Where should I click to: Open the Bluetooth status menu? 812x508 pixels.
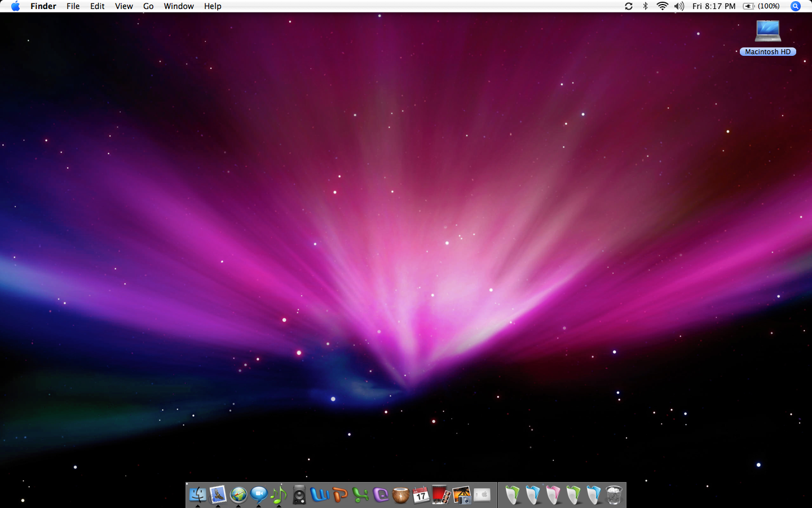pyautogui.click(x=646, y=6)
